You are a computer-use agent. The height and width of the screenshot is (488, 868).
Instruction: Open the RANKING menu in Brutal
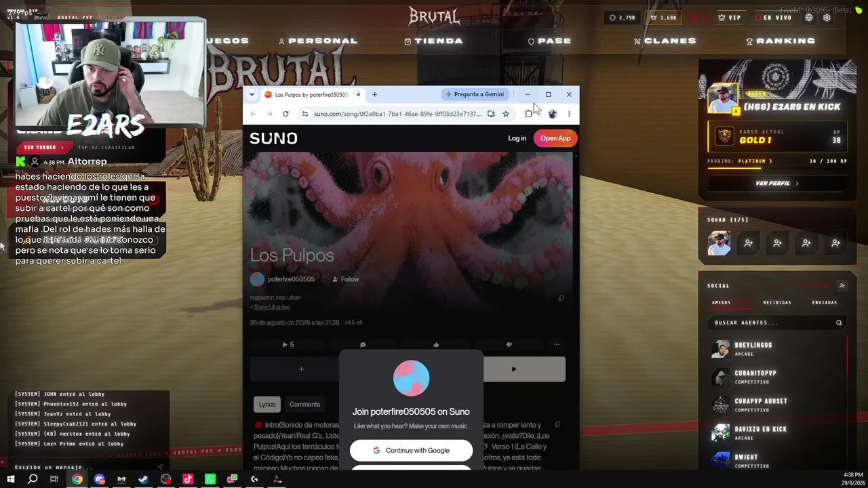pyautogui.click(x=779, y=41)
